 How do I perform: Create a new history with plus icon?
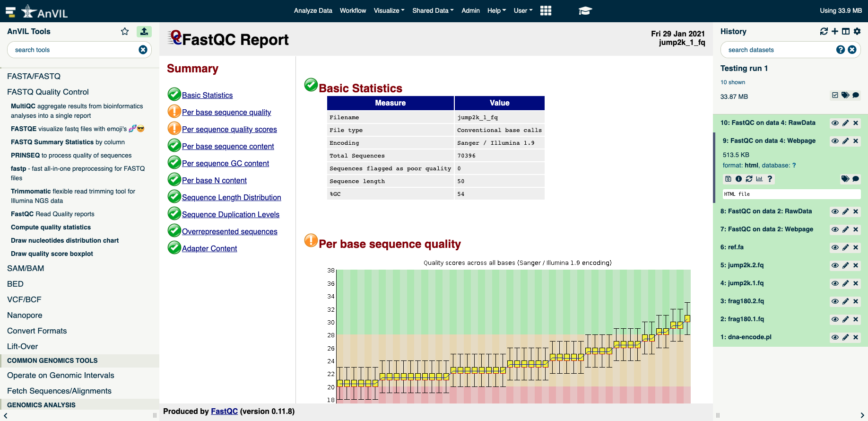835,31
